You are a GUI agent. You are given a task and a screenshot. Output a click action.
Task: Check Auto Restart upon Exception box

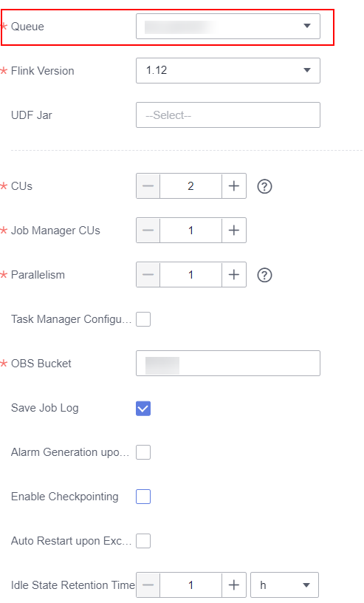(143, 541)
